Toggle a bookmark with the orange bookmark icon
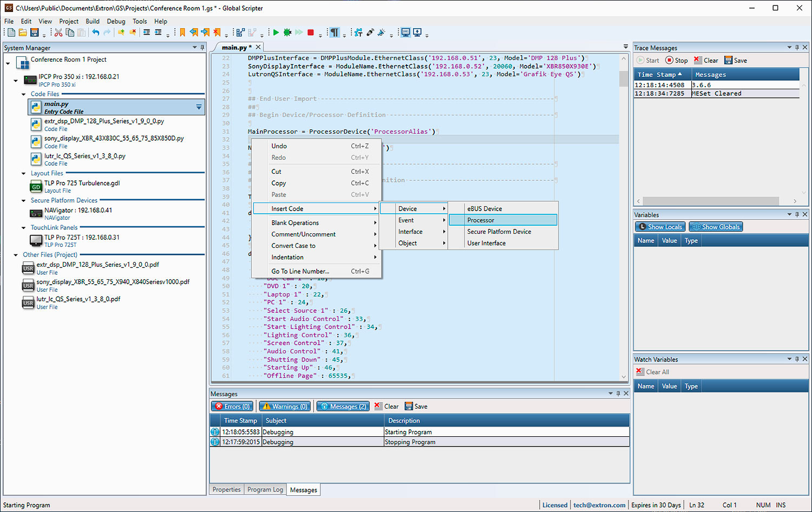Image resolution: width=812 pixels, height=512 pixels. click(182, 32)
